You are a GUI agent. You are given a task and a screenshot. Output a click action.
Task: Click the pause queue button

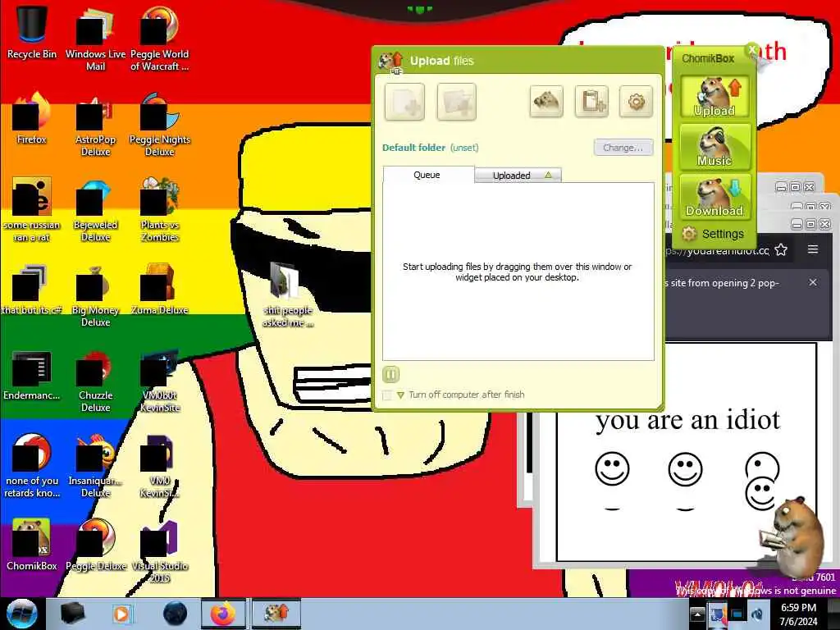point(391,374)
